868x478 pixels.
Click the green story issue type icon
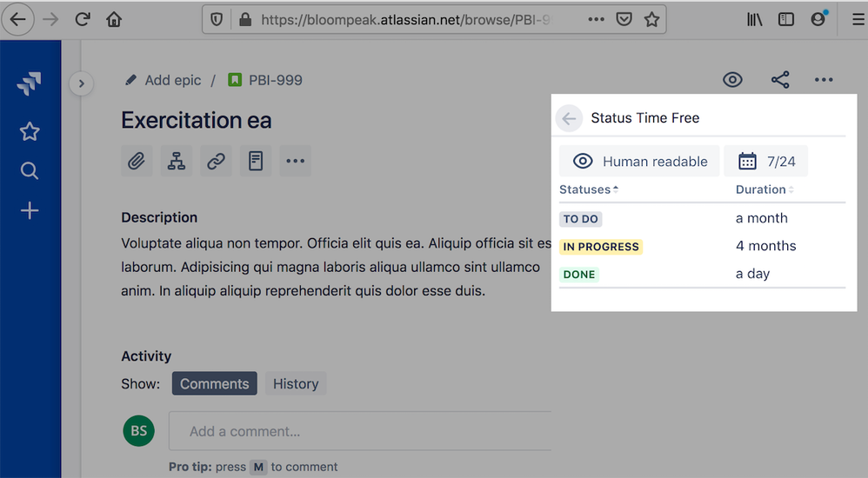(x=235, y=80)
